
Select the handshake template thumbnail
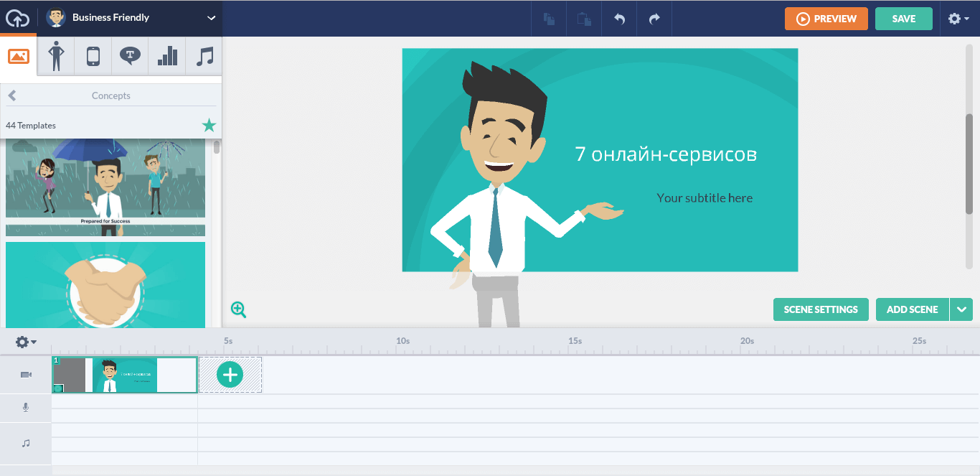105,285
